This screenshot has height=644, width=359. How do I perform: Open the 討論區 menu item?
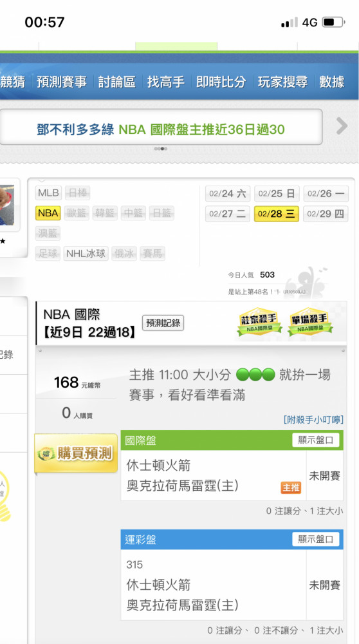click(x=117, y=82)
